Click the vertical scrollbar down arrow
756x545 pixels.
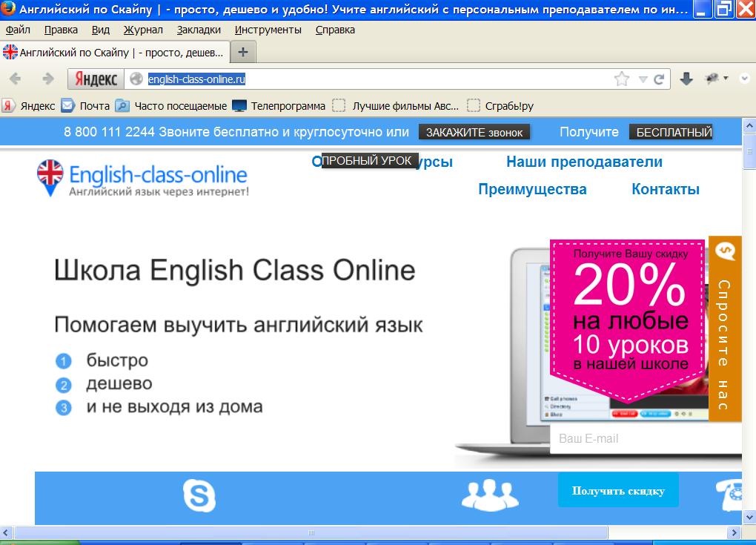click(749, 518)
